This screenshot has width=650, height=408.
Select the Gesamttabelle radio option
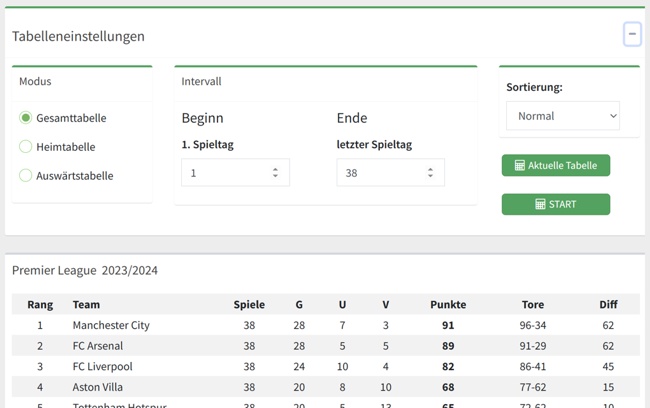pyautogui.click(x=26, y=118)
